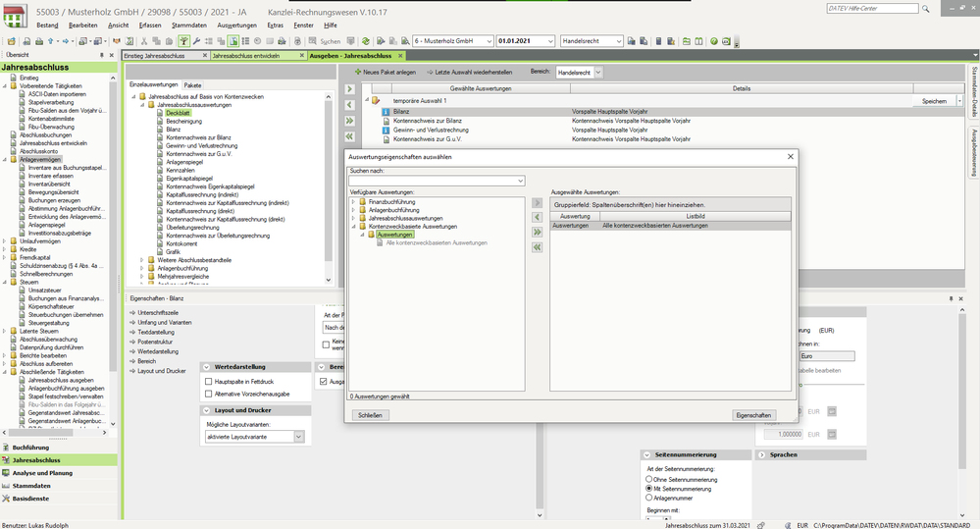Click the double-arrow add-all button in dialog

click(537, 232)
